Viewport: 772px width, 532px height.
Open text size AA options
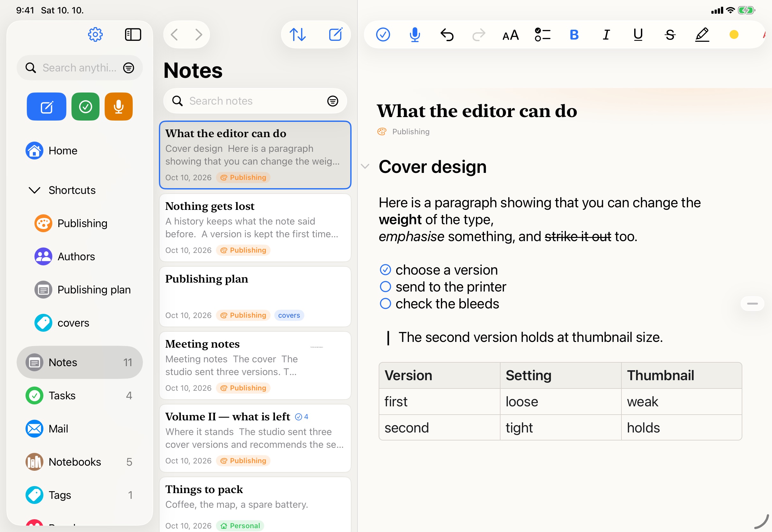511,35
